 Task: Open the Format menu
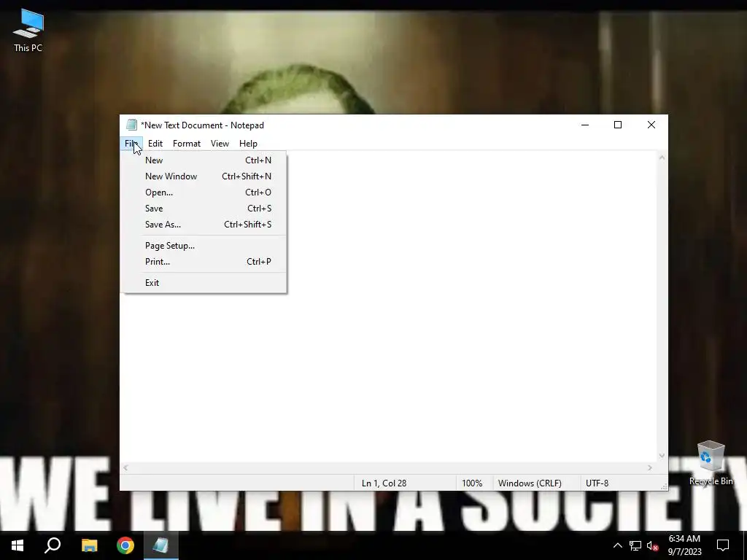tap(186, 144)
